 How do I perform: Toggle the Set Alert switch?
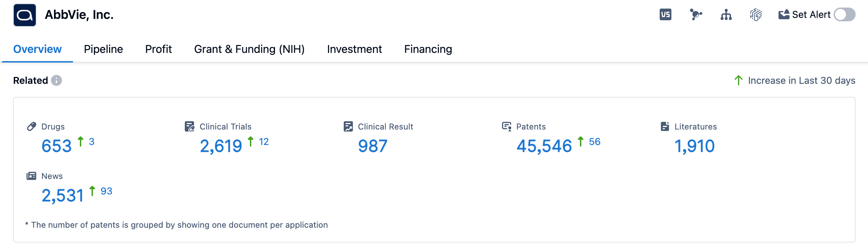tap(844, 15)
